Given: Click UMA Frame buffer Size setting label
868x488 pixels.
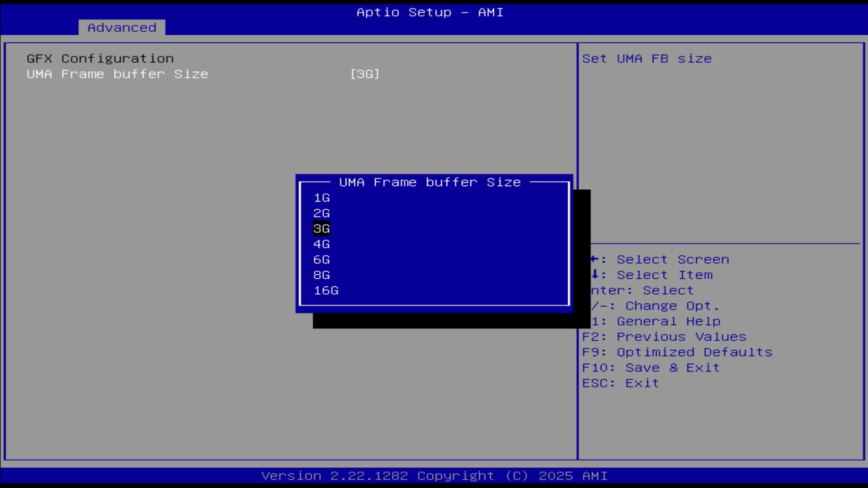Looking at the screenshot, I should point(118,74).
